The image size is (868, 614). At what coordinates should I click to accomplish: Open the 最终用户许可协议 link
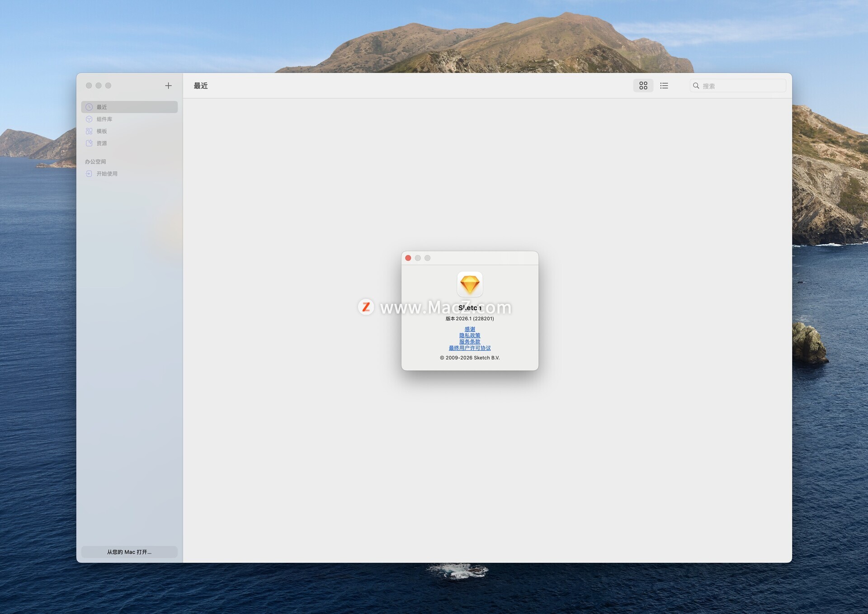pos(470,348)
